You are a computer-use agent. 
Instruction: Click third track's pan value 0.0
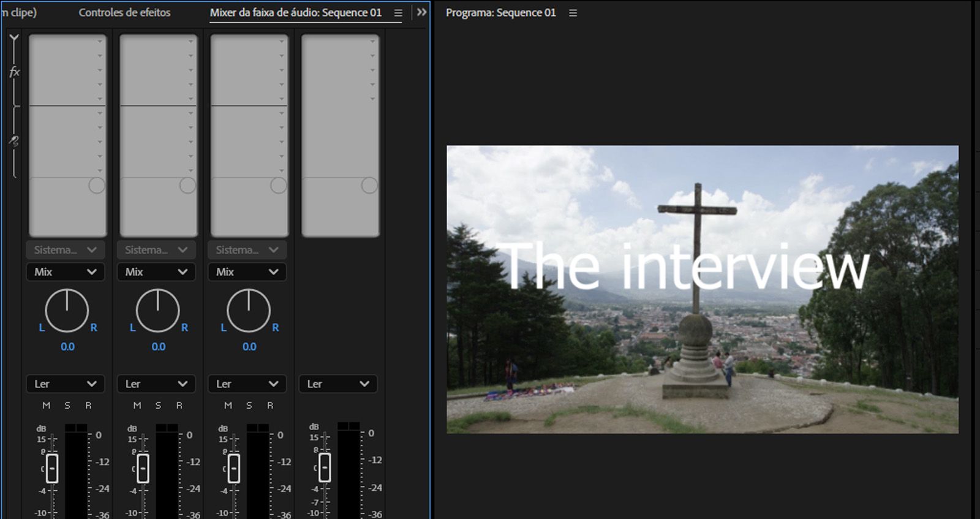tap(249, 347)
